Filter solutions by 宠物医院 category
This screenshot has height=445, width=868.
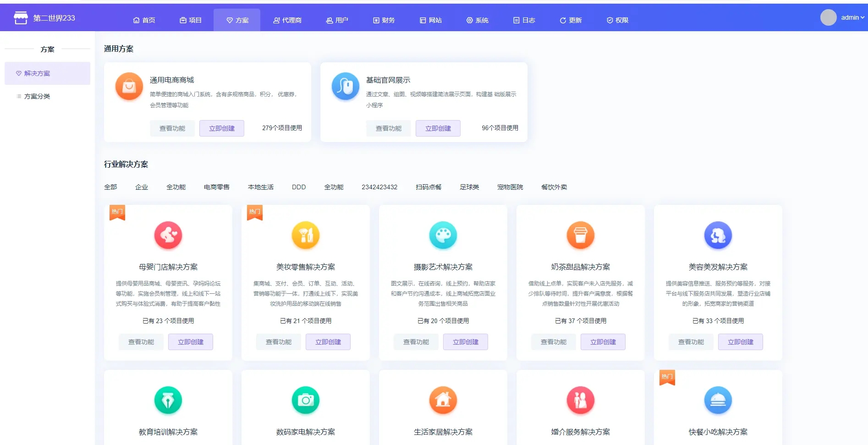pos(510,187)
